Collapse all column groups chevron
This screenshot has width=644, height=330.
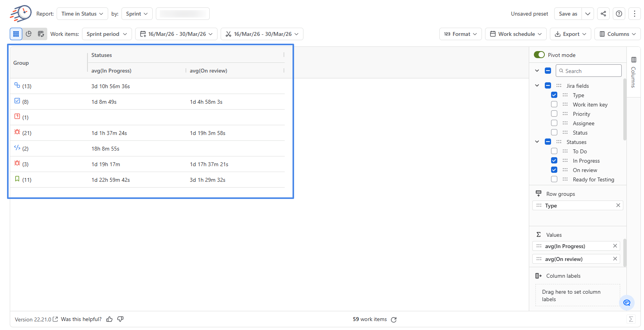537,71
